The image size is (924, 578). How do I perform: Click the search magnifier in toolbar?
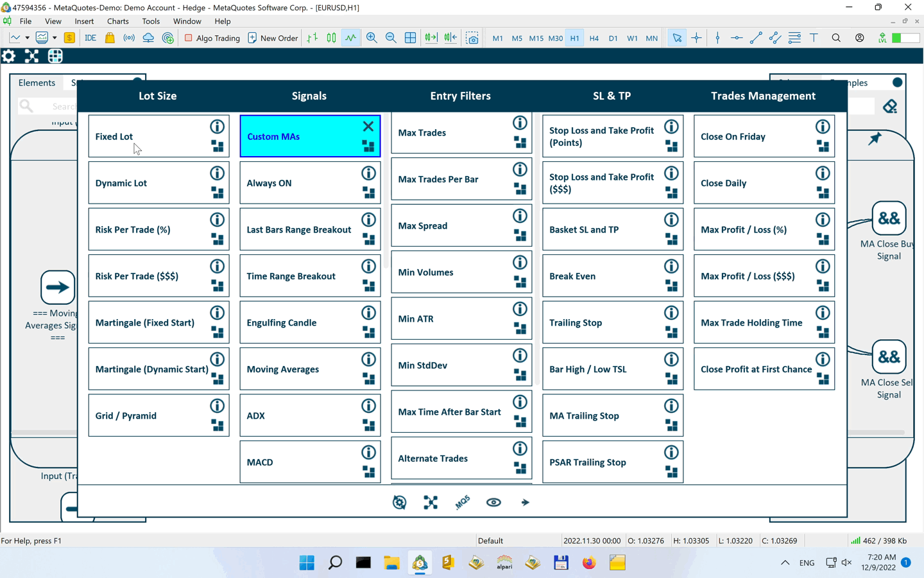coord(836,38)
